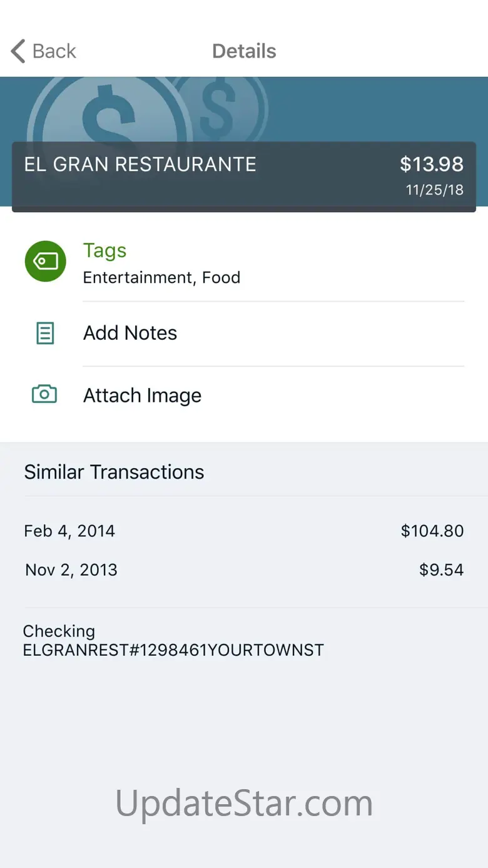Open the Tags heading
Screen dimensions: 488x868
pyautogui.click(x=105, y=250)
